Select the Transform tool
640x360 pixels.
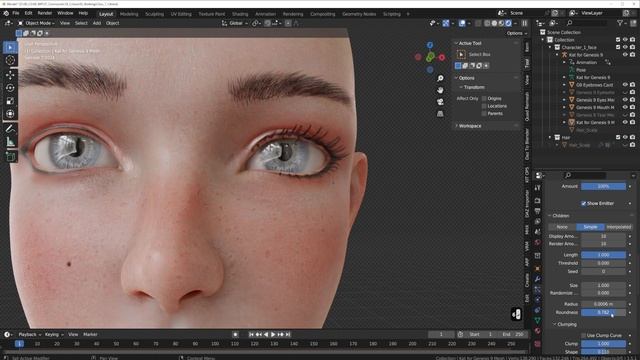click(10, 114)
